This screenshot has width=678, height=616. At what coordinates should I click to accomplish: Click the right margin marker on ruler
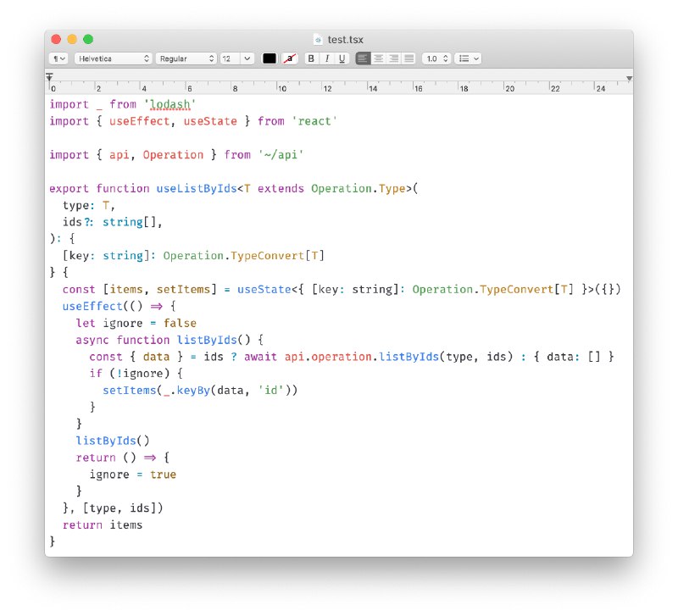628,78
